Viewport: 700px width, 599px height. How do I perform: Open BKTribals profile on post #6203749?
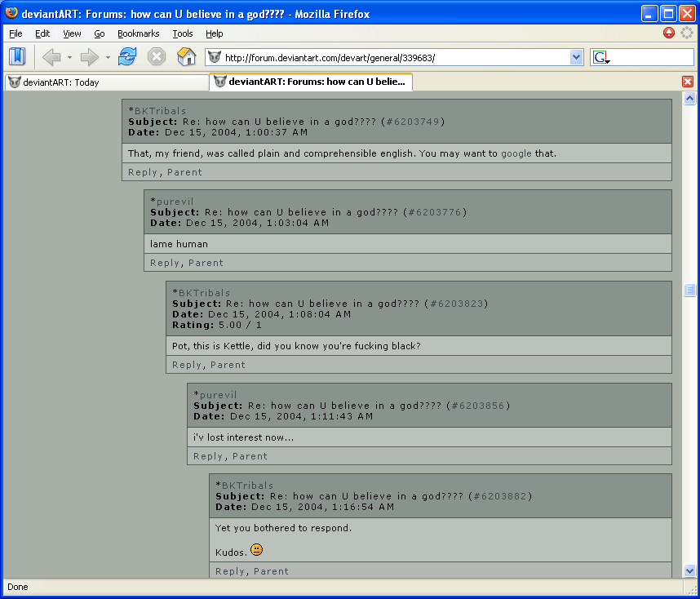click(x=160, y=111)
